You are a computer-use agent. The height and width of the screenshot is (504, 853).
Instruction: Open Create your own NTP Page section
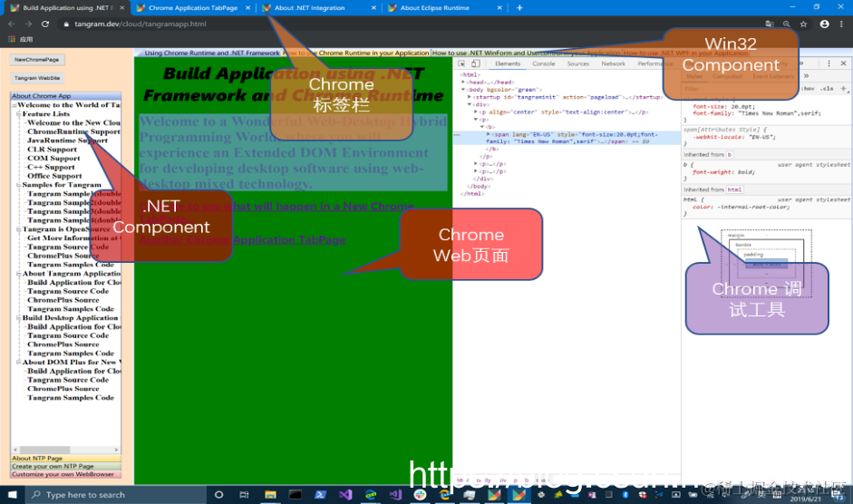(x=66, y=466)
